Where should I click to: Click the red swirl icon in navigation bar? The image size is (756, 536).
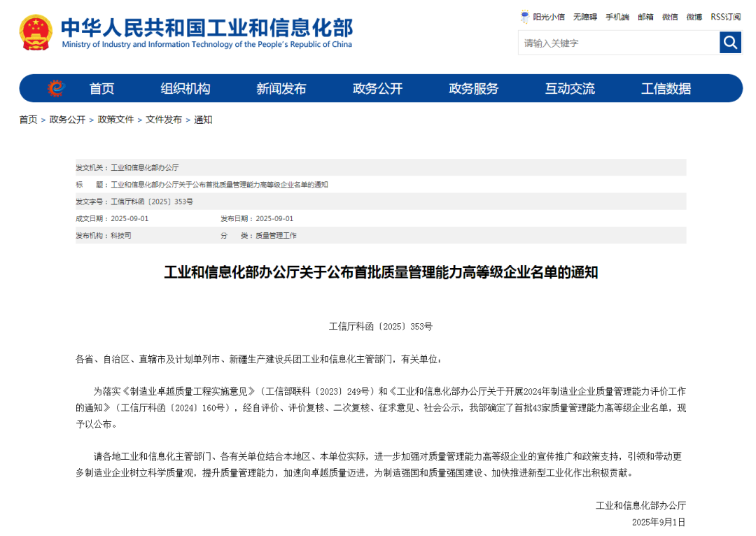tap(56, 88)
